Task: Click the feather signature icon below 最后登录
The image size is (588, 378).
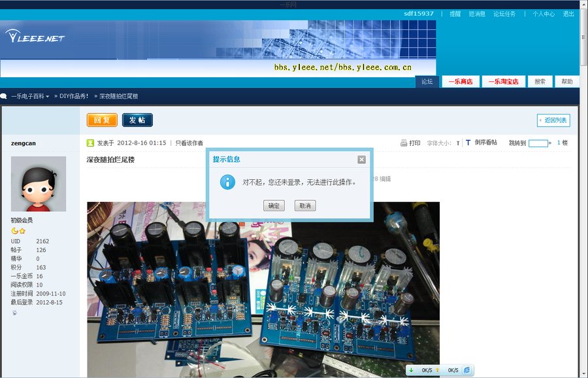Action: click(14, 313)
